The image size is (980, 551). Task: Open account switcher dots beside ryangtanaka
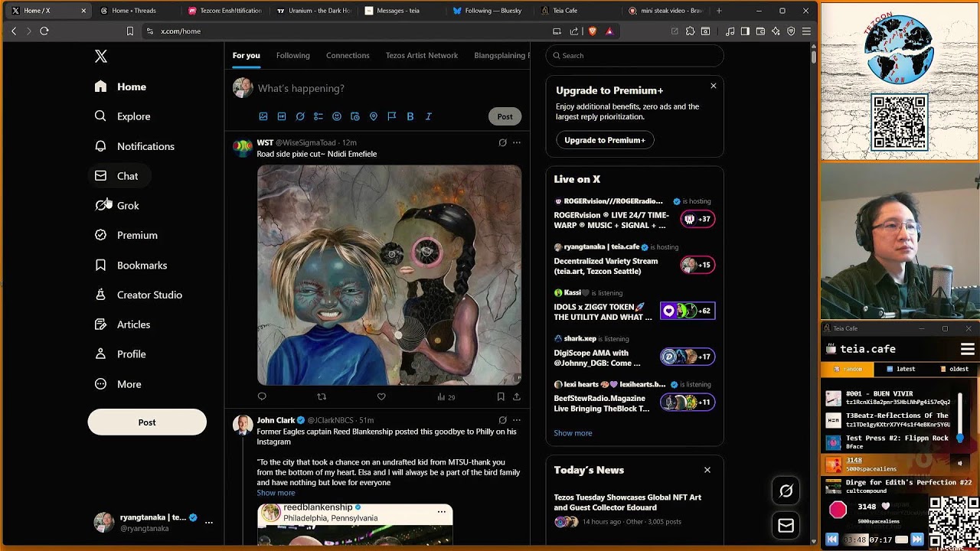tap(208, 523)
